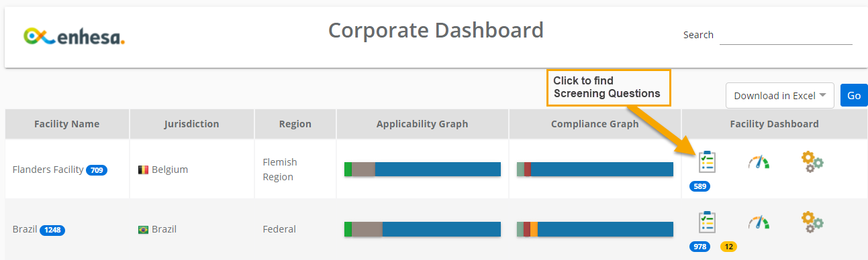The height and width of the screenshot is (260, 868).
Task: Open Brazil settings gears icon
Action: click(812, 222)
